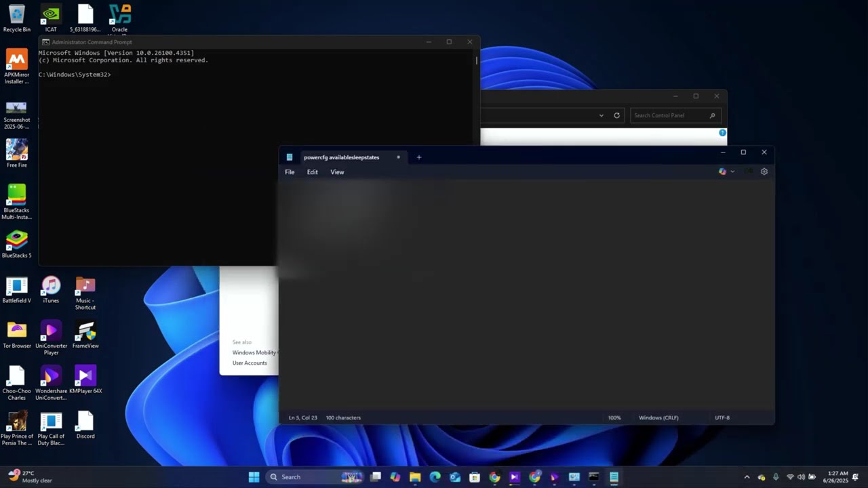The image size is (868, 488).
Task: Open the View menu in Notepad
Action: 337,172
